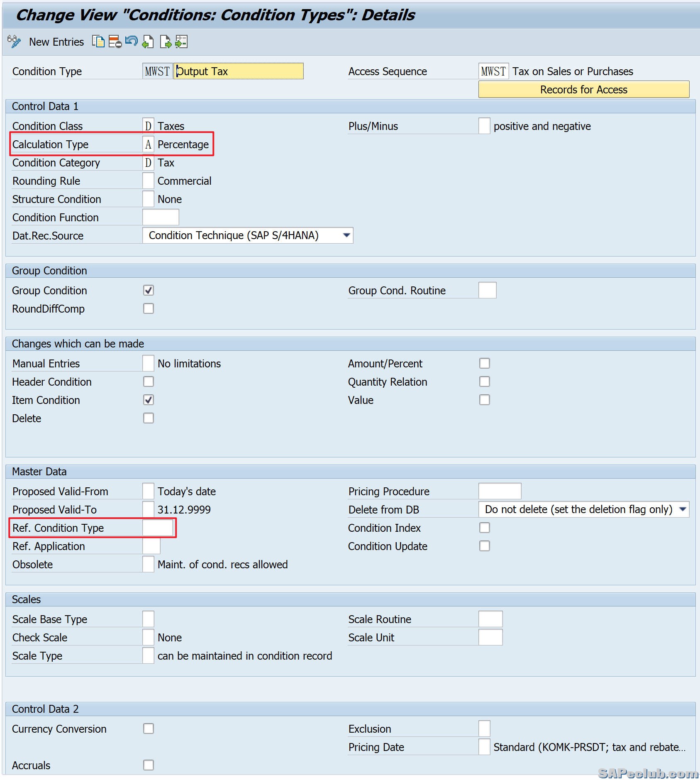Enable the RoundDiffComp checkbox
This screenshot has width=700, height=780.
149,308
